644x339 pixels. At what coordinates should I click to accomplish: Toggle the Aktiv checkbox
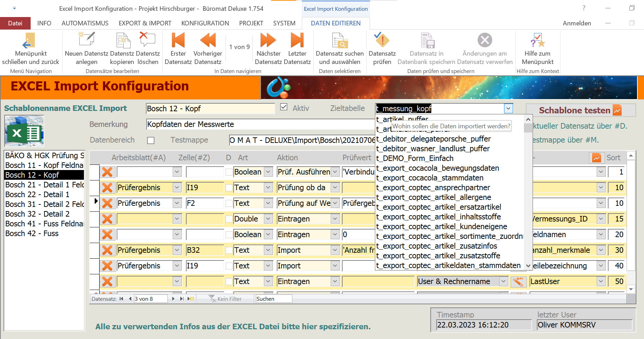click(284, 107)
